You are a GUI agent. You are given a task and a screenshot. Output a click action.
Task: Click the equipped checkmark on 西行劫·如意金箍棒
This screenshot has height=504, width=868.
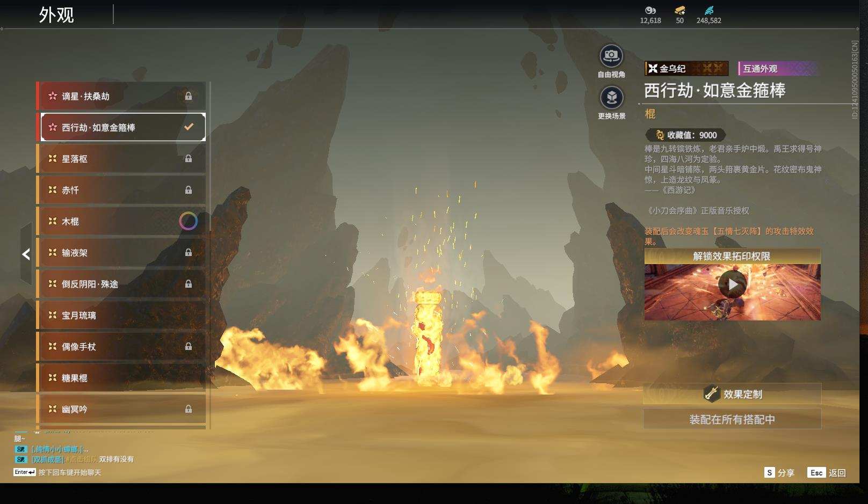tap(189, 127)
